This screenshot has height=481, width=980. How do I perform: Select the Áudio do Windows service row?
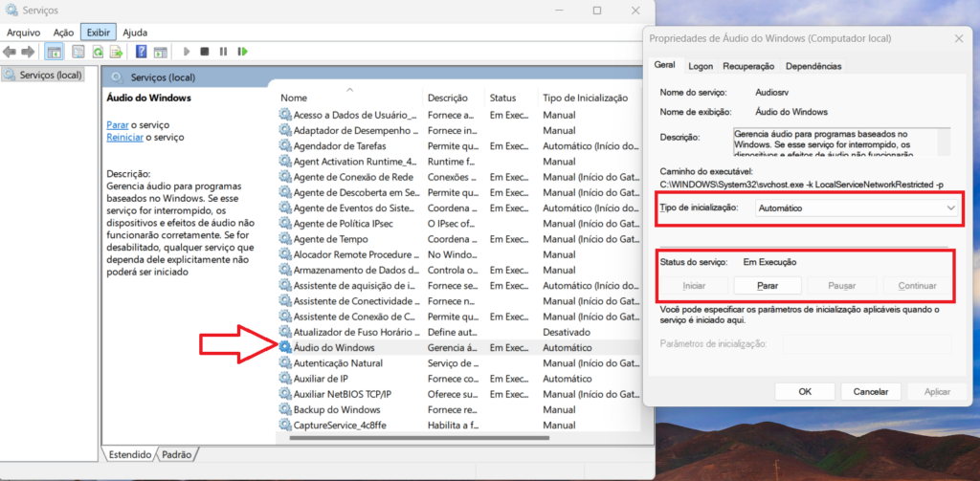458,347
